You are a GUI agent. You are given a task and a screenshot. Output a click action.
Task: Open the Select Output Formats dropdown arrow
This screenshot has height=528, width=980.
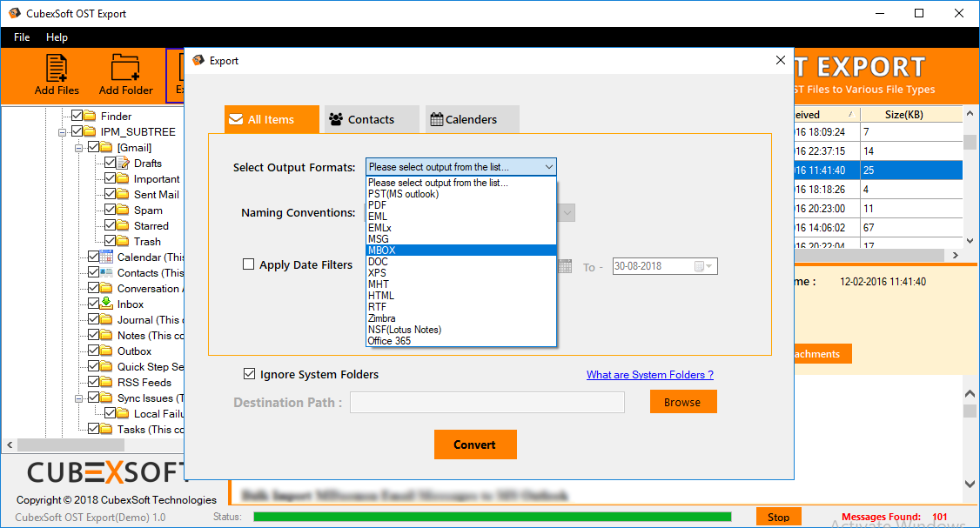coord(548,167)
